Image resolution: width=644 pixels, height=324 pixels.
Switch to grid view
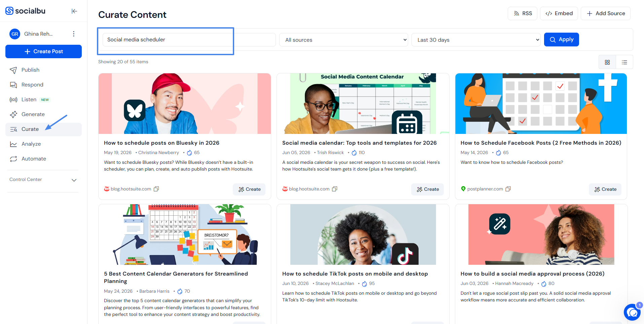(x=607, y=62)
